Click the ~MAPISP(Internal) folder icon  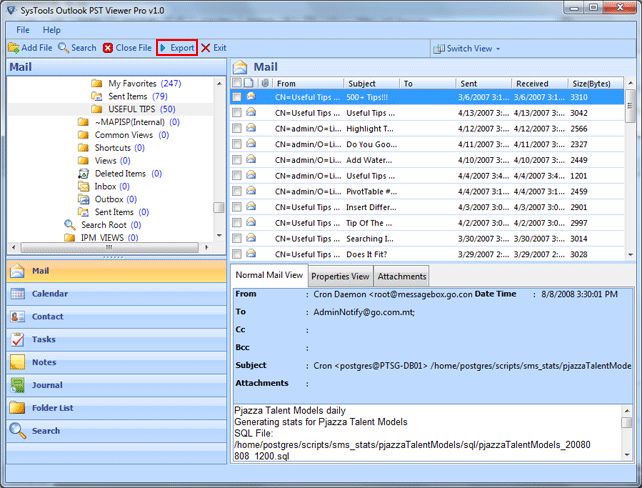point(83,122)
